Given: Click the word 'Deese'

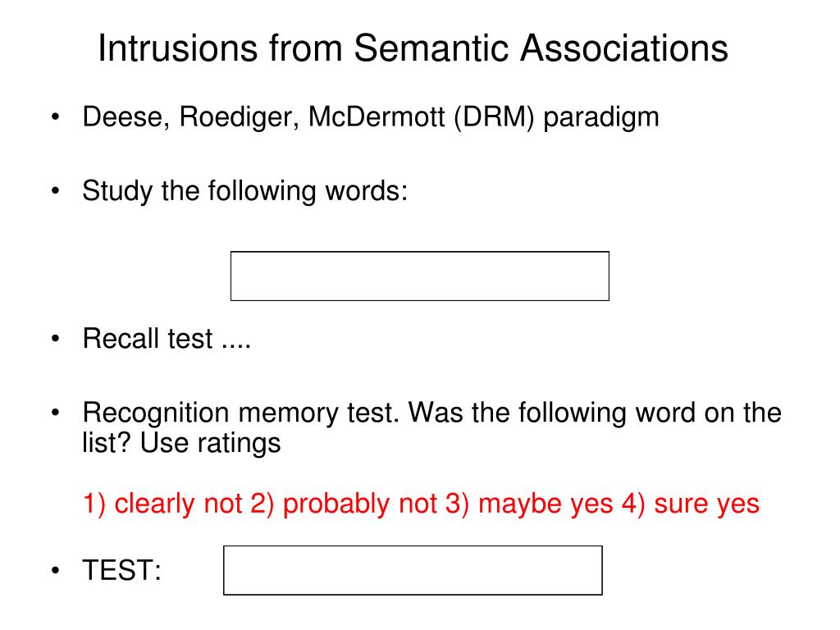Looking at the screenshot, I should pos(126,116).
